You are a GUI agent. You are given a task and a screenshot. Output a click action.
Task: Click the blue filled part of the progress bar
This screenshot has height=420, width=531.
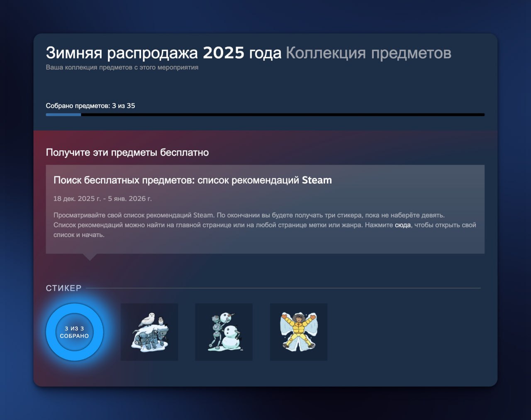(63, 115)
